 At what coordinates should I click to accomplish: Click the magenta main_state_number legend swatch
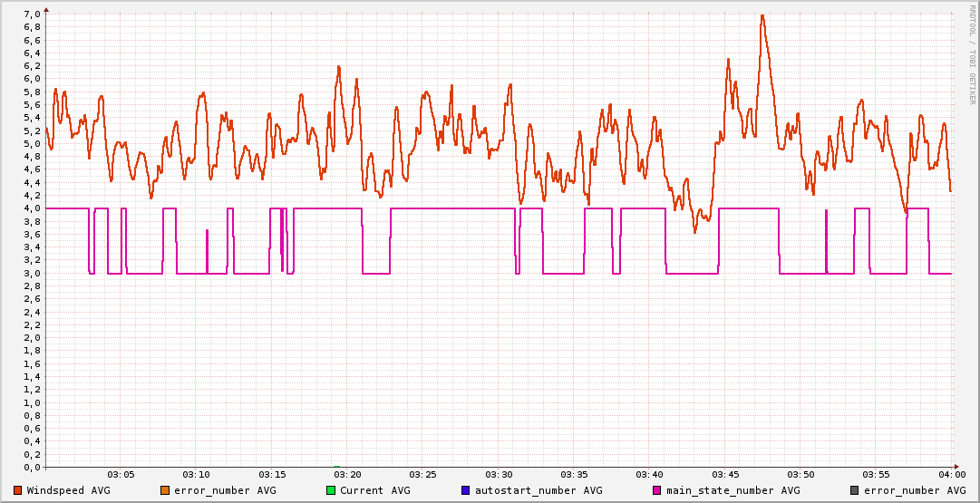pyautogui.click(x=657, y=490)
